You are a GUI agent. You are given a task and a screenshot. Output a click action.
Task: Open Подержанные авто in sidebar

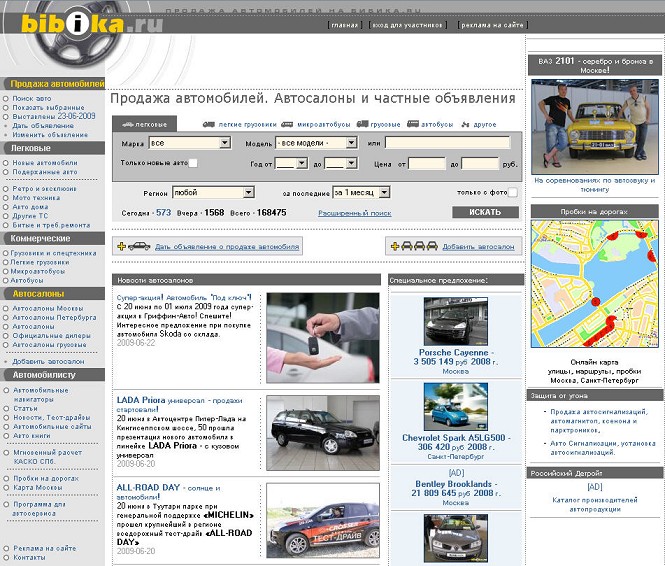tap(45, 172)
